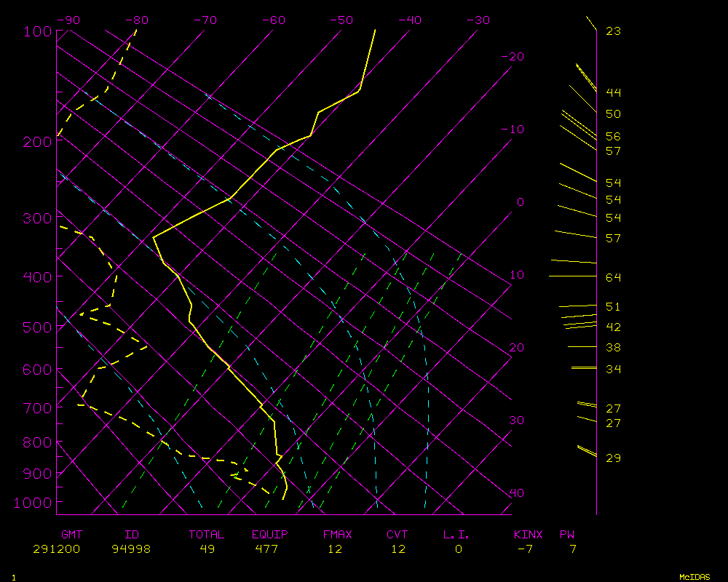Screen dimensions: 728x582
Task: Click the McIDAS label in the corner
Action: tap(695, 576)
